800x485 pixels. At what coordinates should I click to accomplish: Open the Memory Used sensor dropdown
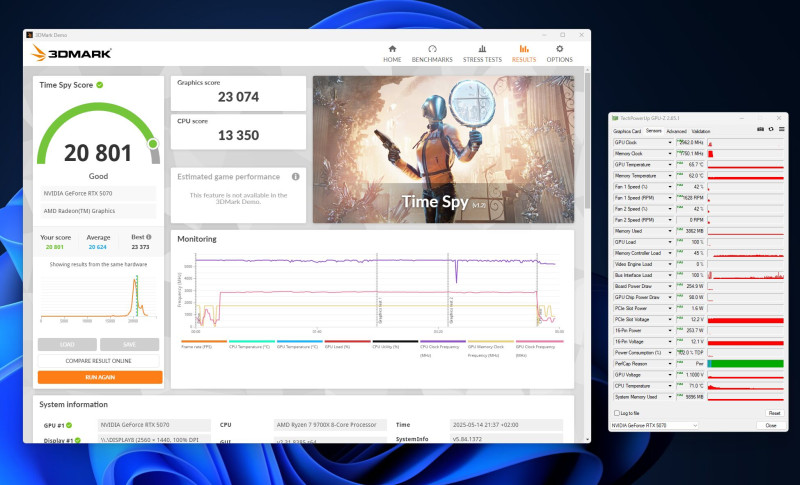pyautogui.click(x=669, y=231)
